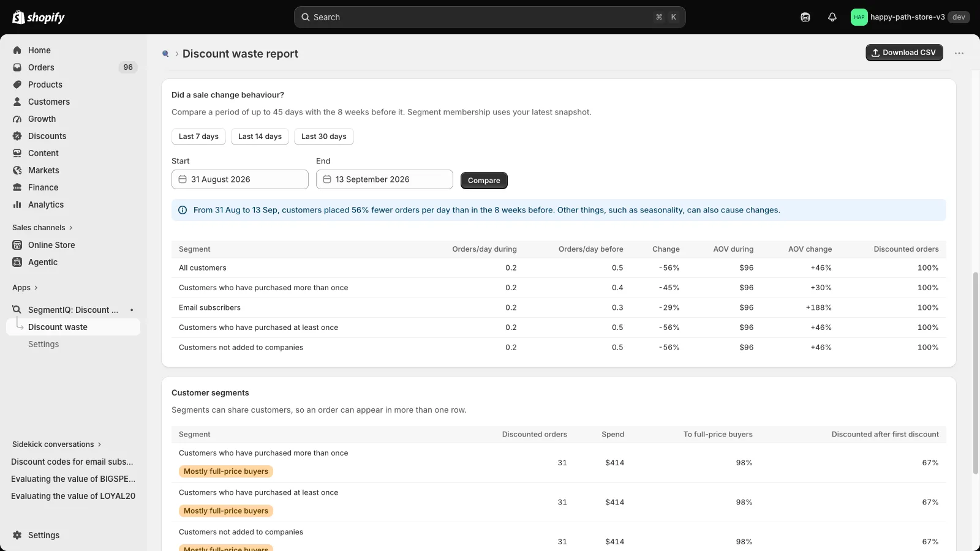Screen dimensions: 980x551
Task: Click the Orders count badge 96
Action: coord(128,67)
